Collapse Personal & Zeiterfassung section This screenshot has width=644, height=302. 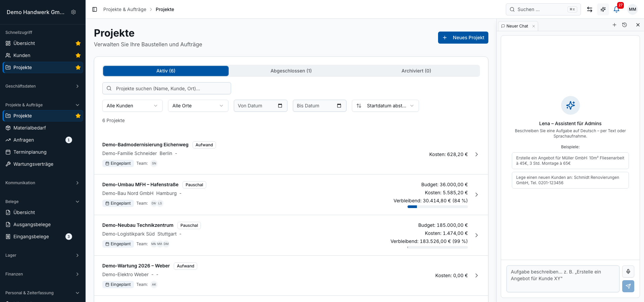tap(43, 293)
